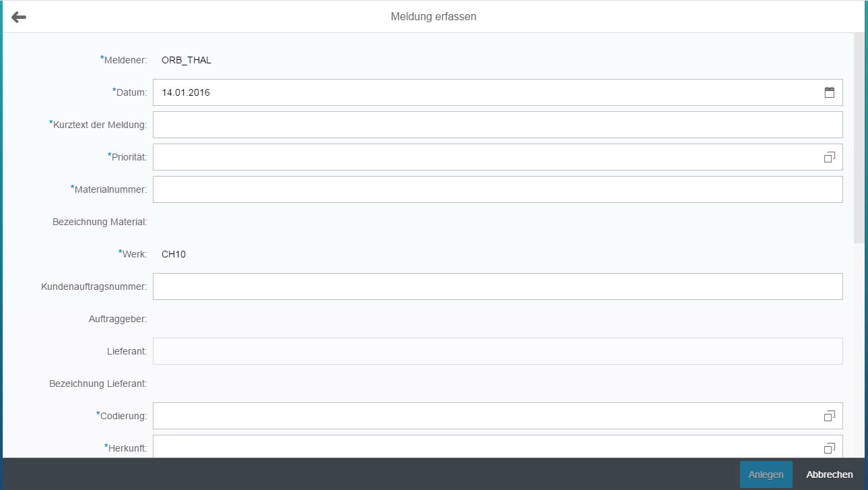Viewport: 868px width, 490px height.
Task: Open the Datum calendar picker
Action: coord(830,92)
